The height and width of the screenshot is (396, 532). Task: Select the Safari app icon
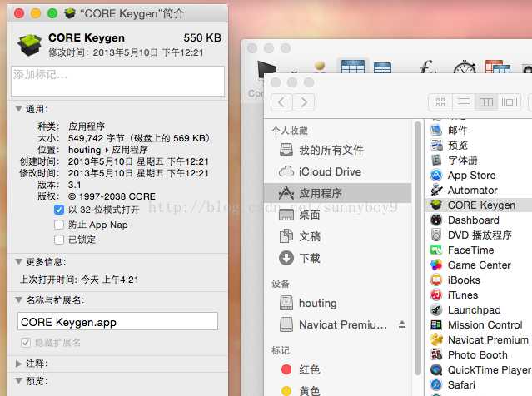pos(436,385)
